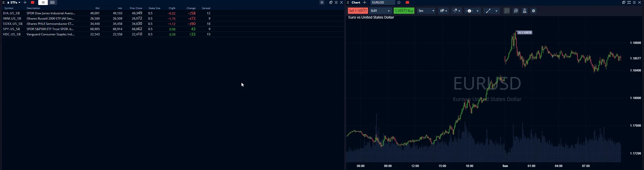Click the 1.18577 current price label
This screenshot has width=644, height=170.
635,58
